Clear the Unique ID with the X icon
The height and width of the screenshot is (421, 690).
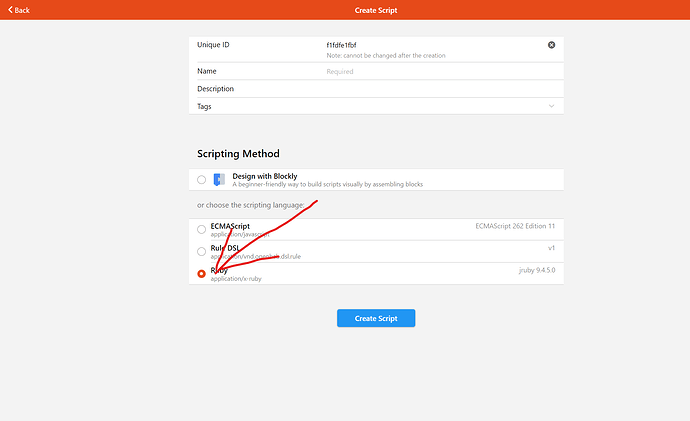point(551,45)
